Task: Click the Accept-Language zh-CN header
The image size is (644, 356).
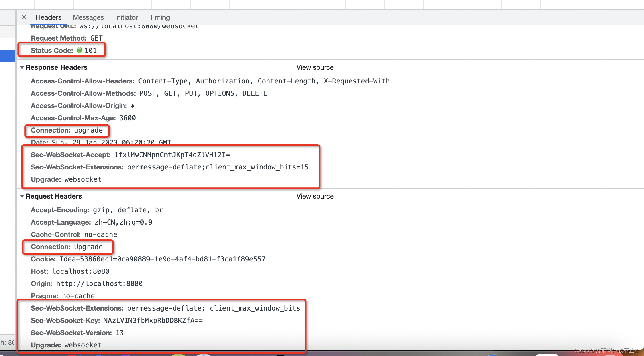Action: (91, 222)
